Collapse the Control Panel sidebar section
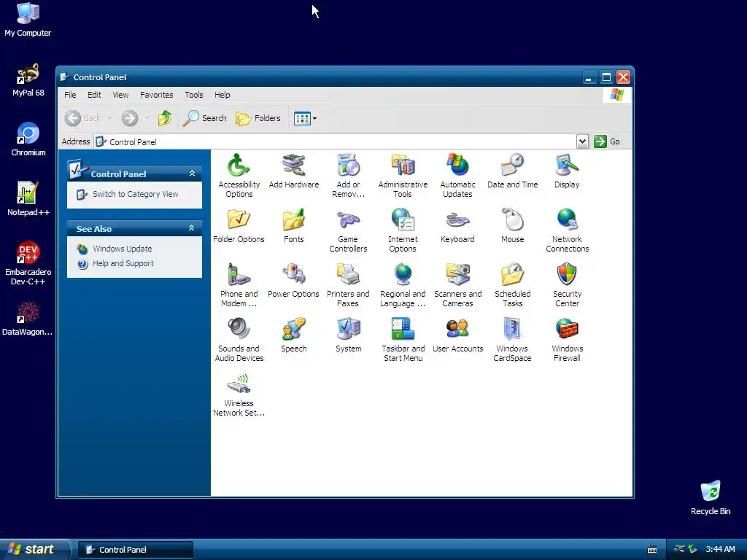Viewport: 747px width, 560px height. point(192,174)
